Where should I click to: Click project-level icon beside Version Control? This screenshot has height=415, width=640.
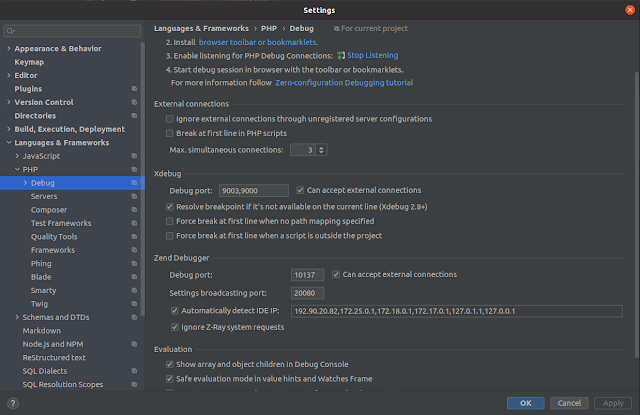tap(134, 102)
